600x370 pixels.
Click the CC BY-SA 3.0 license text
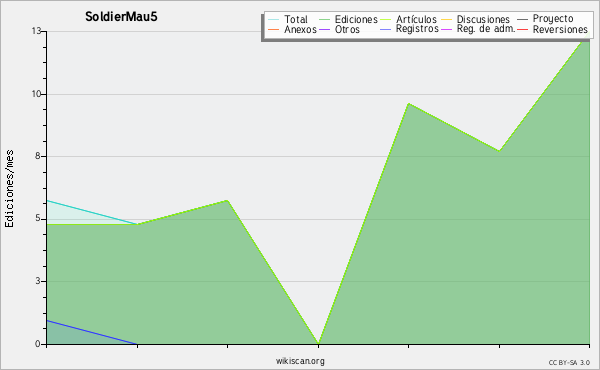click(569, 363)
